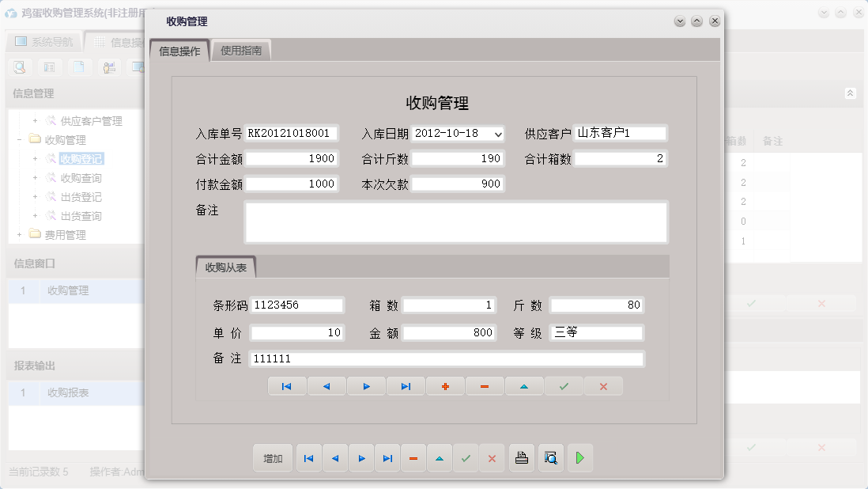Click the first-record navigation arrow on the bottom toolbar
Screen dimensions: 868x489
[x=308, y=458]
